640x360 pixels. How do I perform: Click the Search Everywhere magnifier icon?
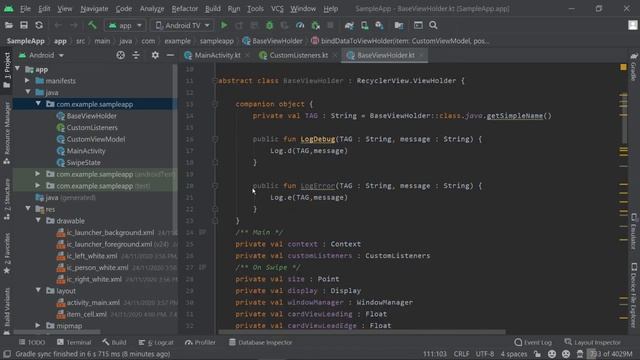[x=433, y=25]
